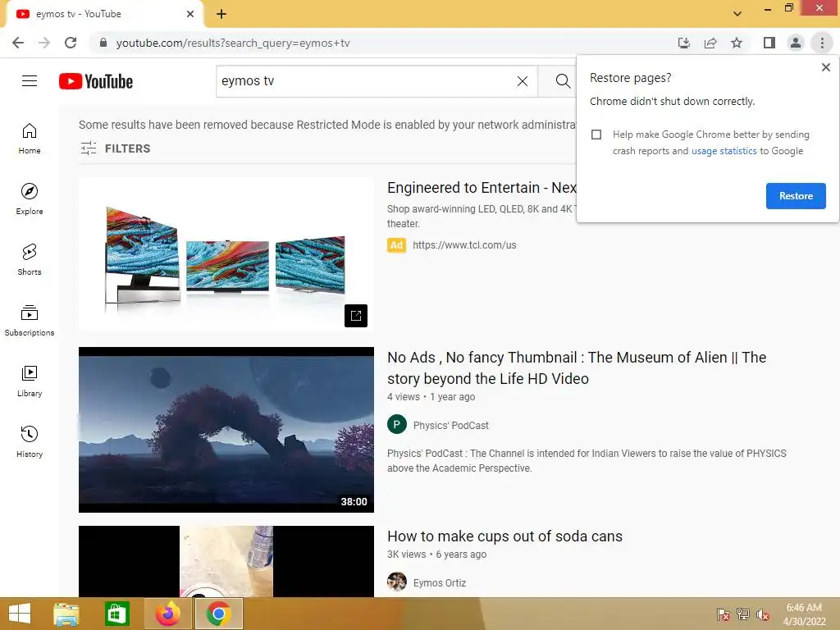Open File Explorer from taskbar
Image resolution: width=840 pixels, height=630 pixels.
pos(66,614)
